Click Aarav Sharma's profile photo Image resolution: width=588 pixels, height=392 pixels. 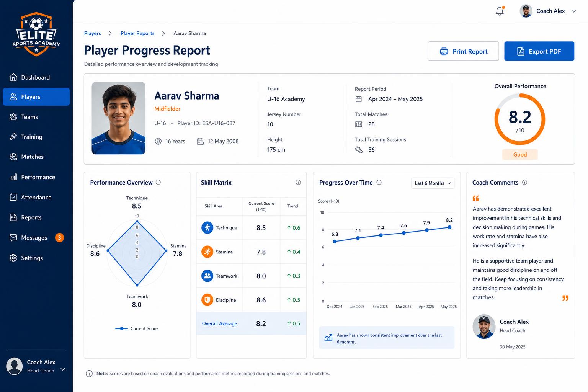[119, 118]
